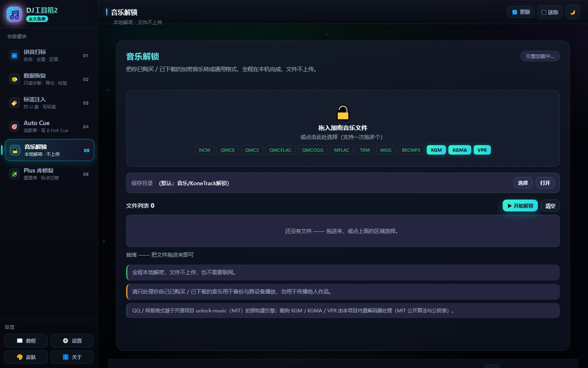Click the DJ工具箱2 music note logo

(14, 15)
